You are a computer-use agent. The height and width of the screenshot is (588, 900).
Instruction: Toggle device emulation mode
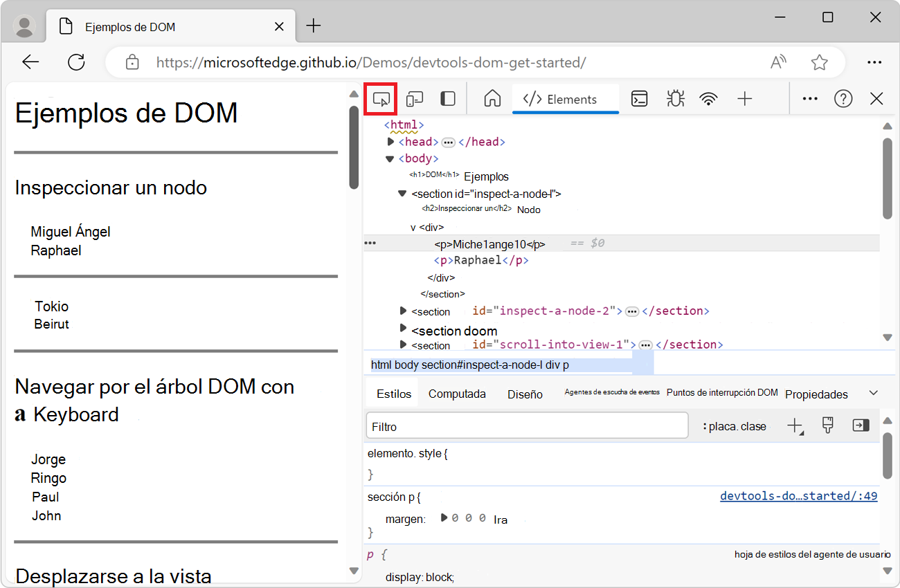414,98
